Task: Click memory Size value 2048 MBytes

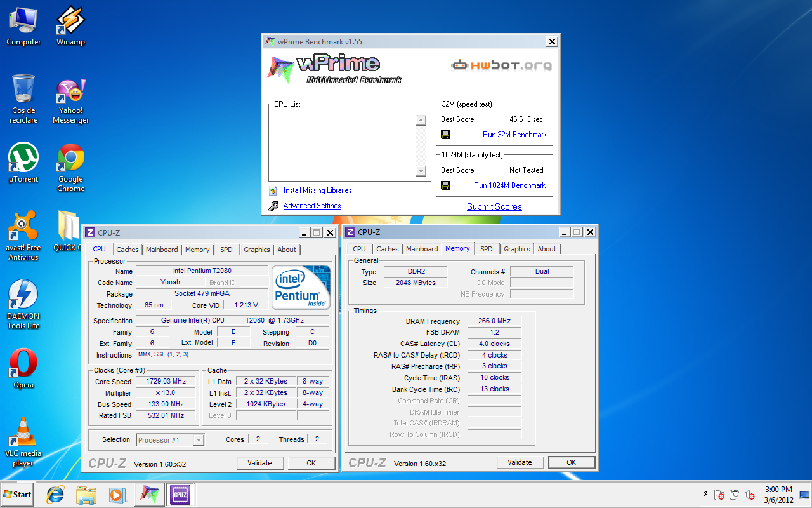Action: click(416, 283)
